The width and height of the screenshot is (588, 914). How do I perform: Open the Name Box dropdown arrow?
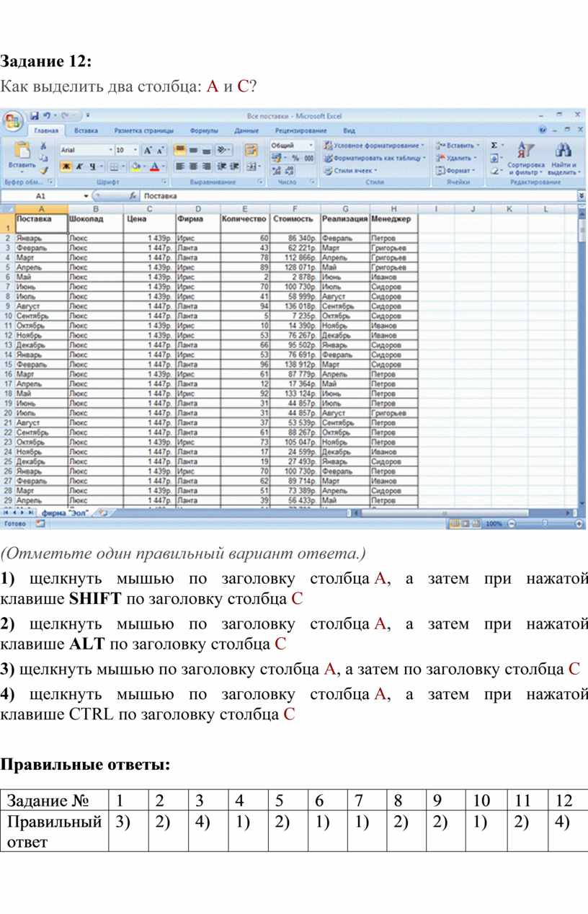coord(86,195)
